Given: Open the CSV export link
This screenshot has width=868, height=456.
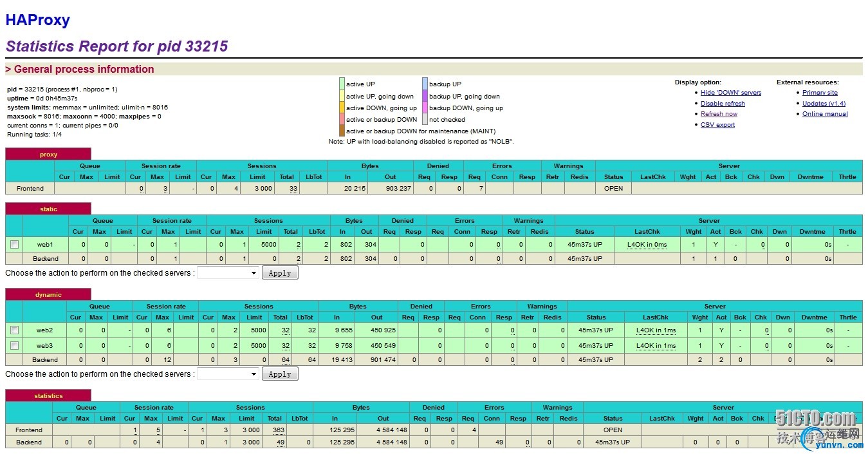Looking at the screenshot, I should tap(717, 125).
